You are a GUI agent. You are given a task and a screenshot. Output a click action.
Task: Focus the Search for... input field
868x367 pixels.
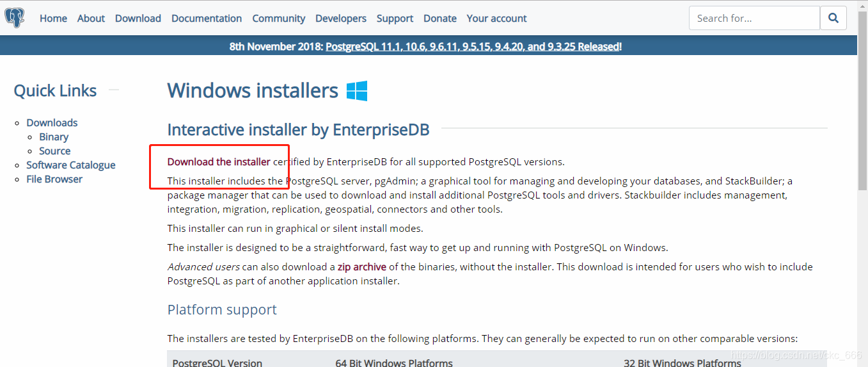pos(754,18)
